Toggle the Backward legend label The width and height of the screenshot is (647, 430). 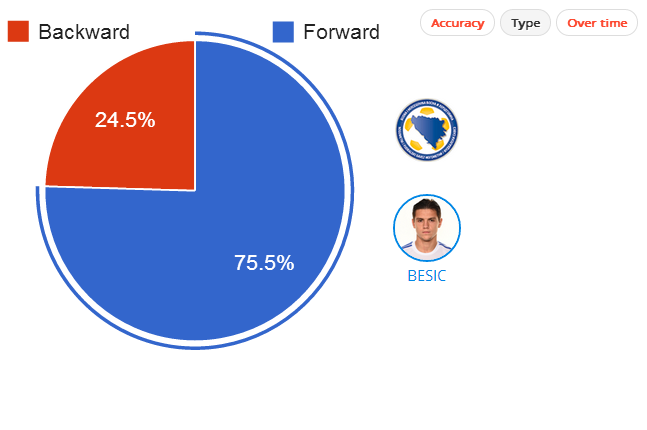pos(84,32)
